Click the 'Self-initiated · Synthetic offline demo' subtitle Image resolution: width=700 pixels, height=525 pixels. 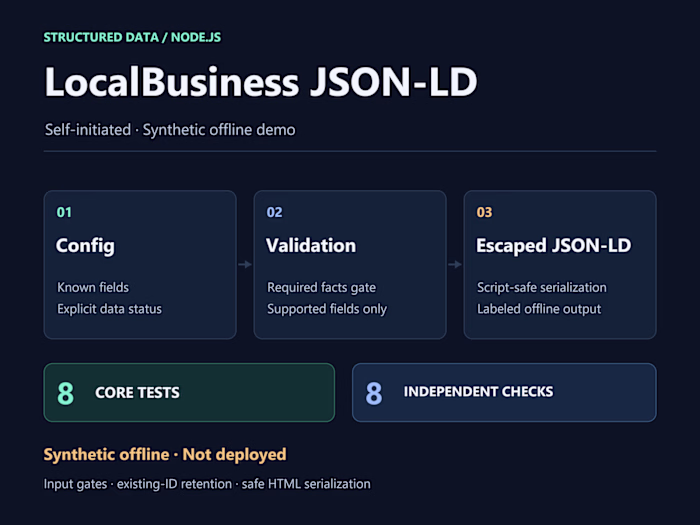click(170, 130)
